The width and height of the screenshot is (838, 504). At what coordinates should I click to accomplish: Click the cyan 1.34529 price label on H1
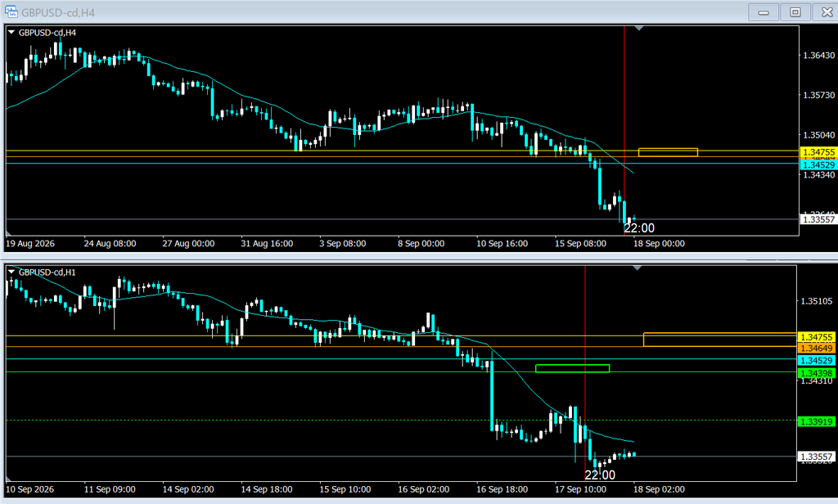(816, 360)
